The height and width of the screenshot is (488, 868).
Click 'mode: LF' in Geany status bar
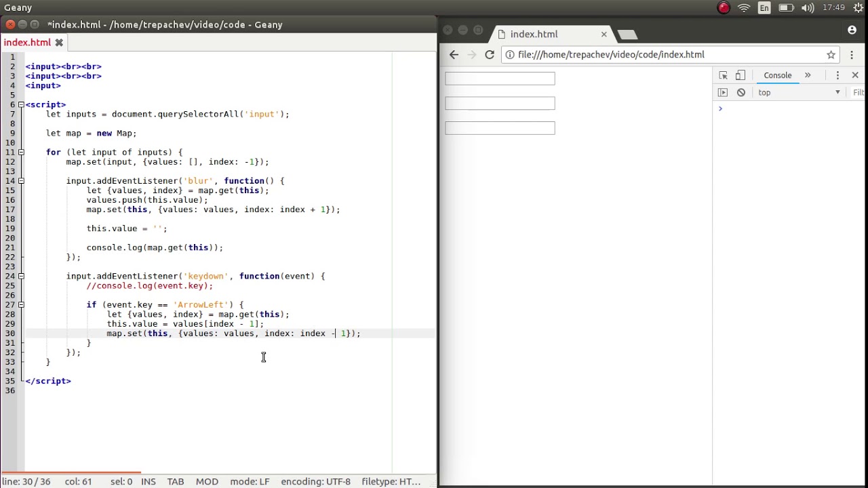click(250, 481)
